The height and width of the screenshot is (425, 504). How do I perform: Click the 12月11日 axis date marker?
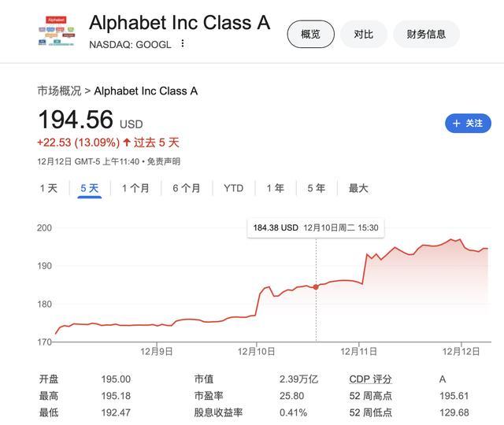click(x=359, y=352)
